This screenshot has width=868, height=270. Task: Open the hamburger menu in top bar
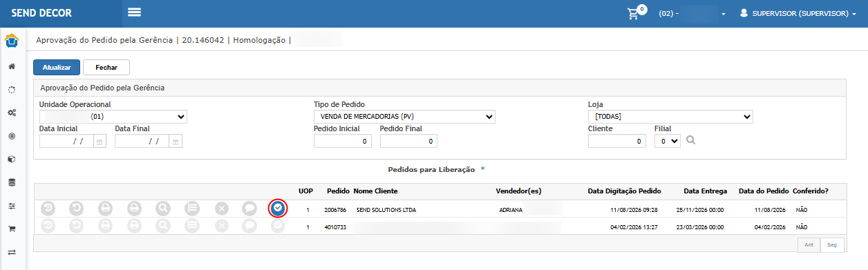click(x=134, y=12)
